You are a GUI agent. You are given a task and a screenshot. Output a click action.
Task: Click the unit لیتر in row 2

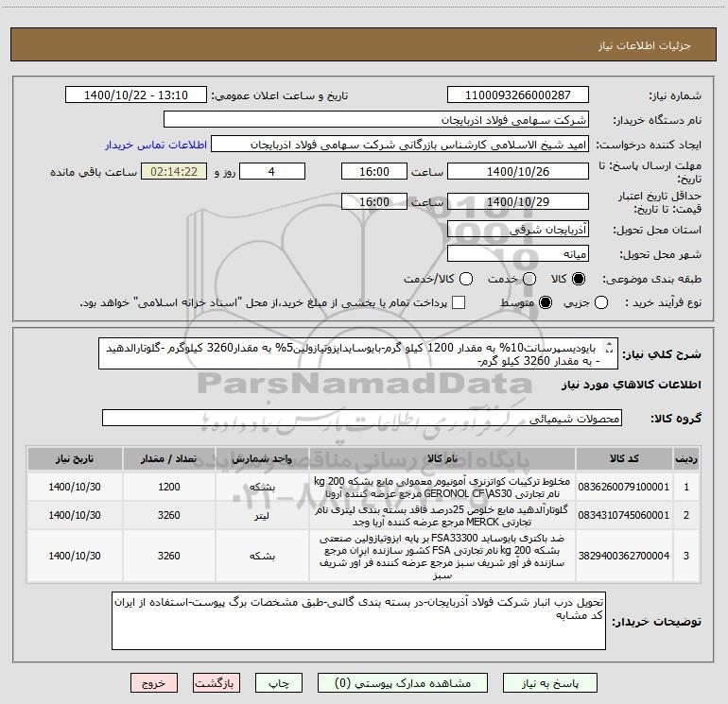click(x=262, y=516)
